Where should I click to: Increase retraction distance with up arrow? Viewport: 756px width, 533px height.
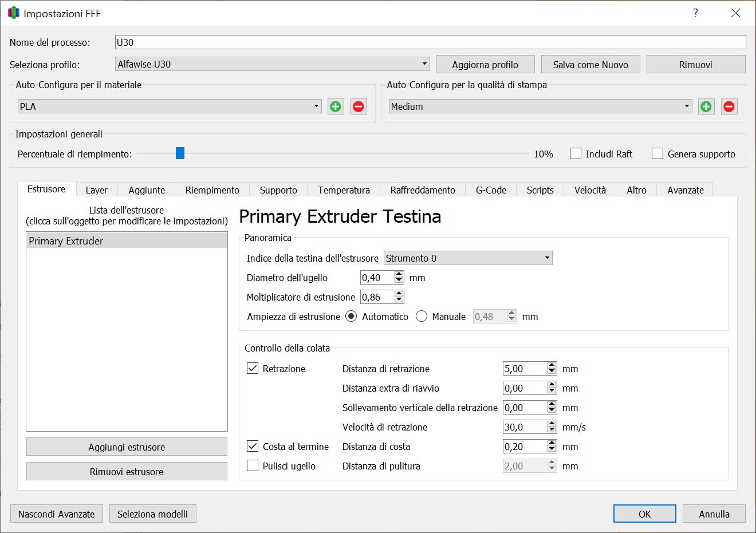coord(552,365)
